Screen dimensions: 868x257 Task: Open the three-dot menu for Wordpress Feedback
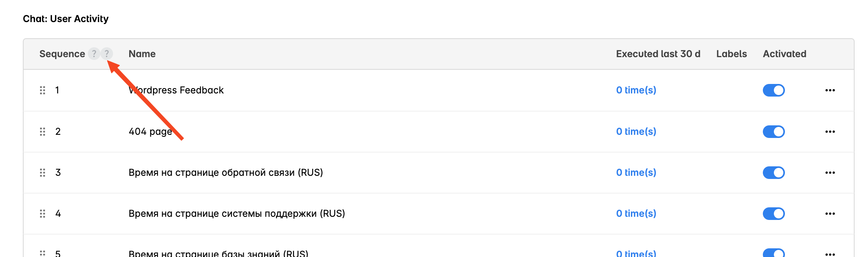(830, 90)
